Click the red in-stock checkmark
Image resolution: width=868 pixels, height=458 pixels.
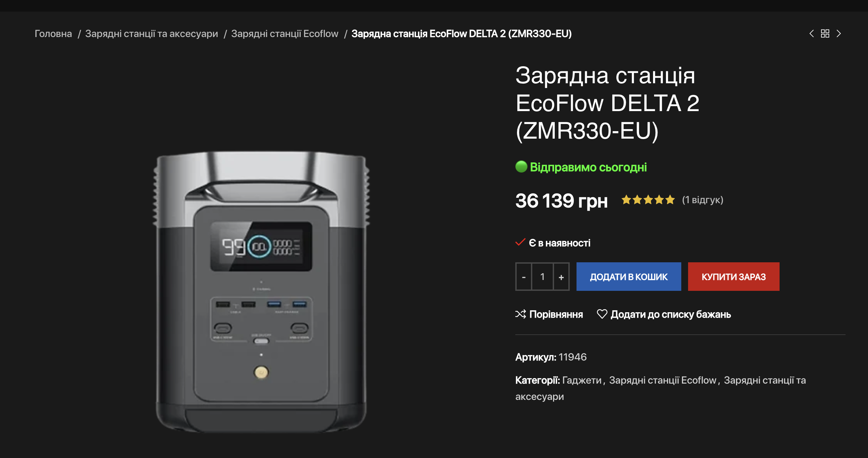tap(520, 242)
